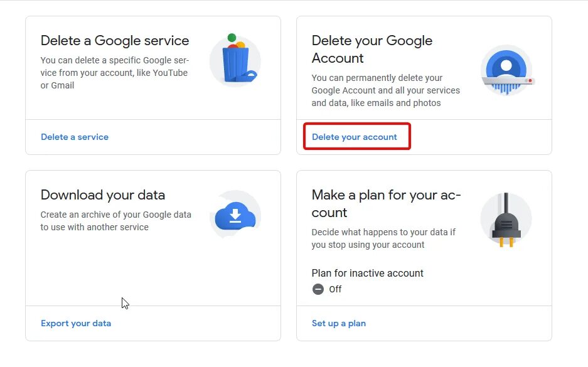The height and width of the screenshot is (367, 588).
Task: Click Set up a plan
Action: click(x=339, y=323)
